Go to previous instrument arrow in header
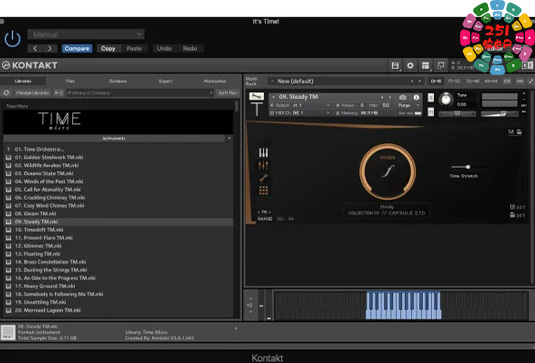The image size is (535, 363). tap(382, 98)
